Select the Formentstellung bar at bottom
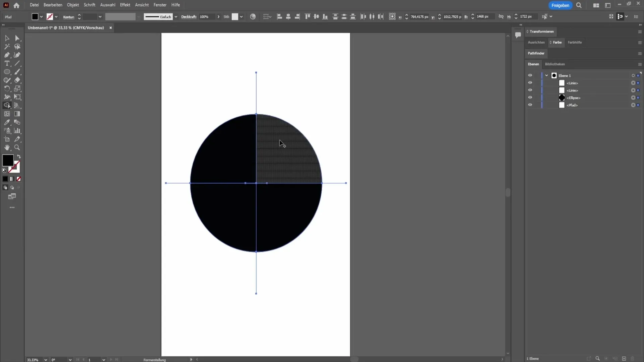The image size is (644, 362). coord(155,359)
